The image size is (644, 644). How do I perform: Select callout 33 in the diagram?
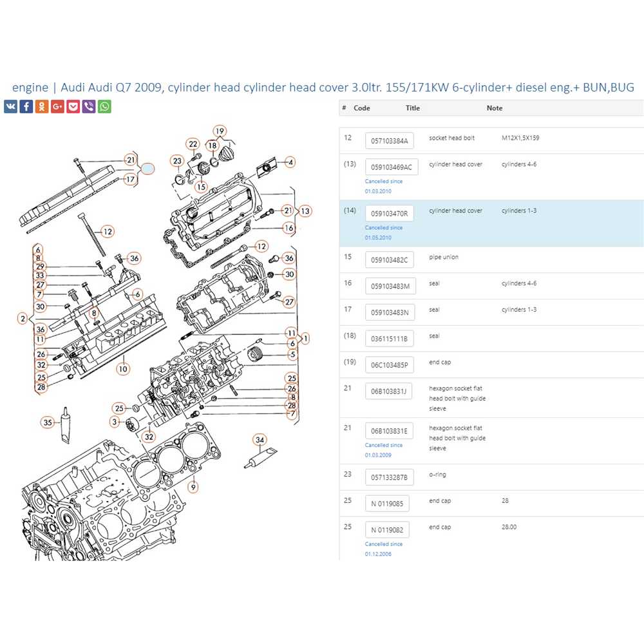(x=40, y=275)
